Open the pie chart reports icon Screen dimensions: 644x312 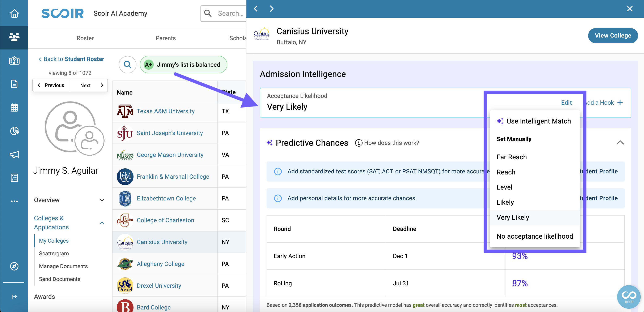(x=14, y=131)
